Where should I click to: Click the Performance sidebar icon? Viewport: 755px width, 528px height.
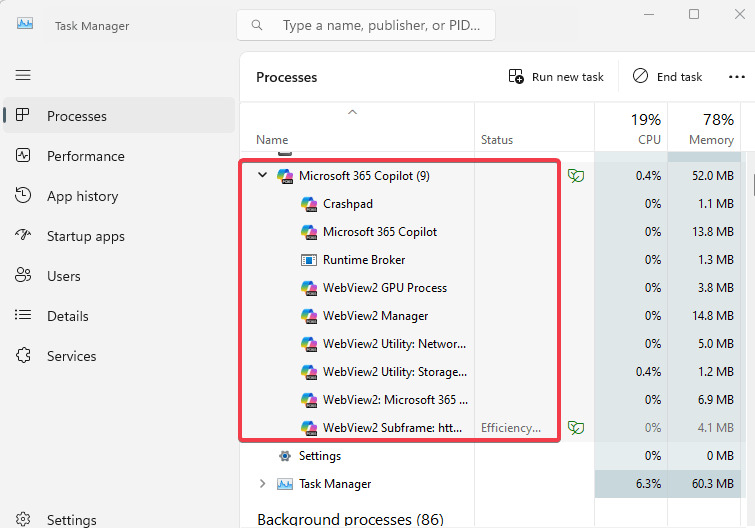point(23,155)
